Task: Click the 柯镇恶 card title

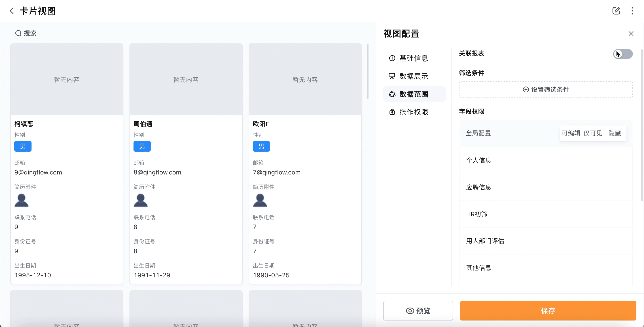Action: tap(24, 124)
